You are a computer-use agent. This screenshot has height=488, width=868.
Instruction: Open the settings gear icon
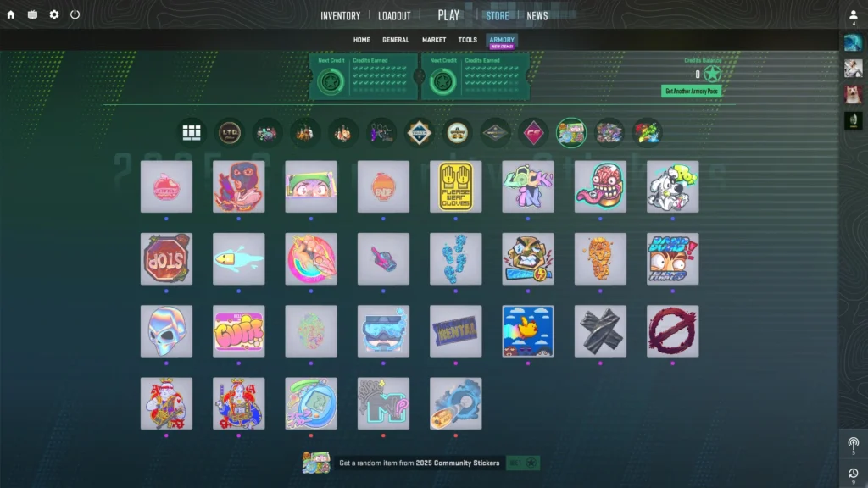pos(54,14)
